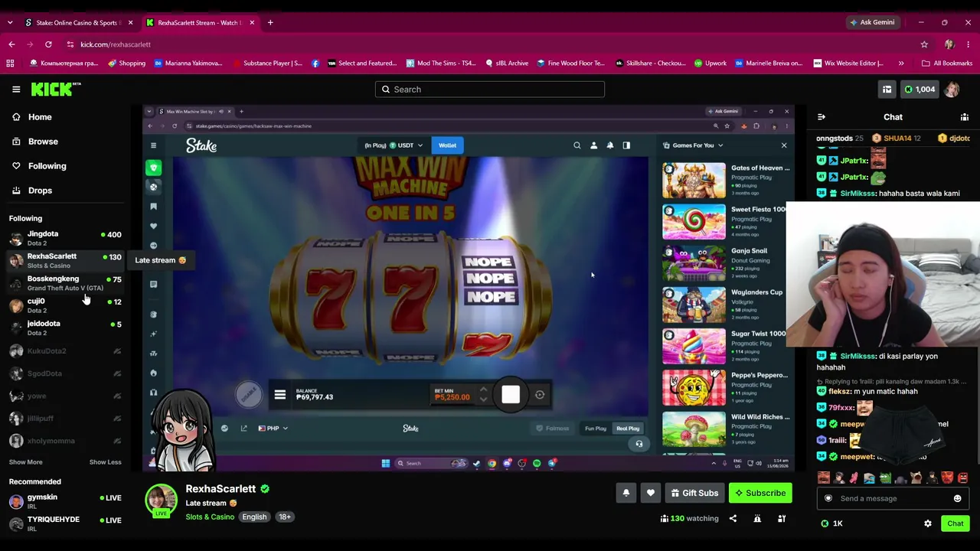Open the PHP currency display dropdown
The width and height of the screenshot is (980, 551).
[273, 429]
